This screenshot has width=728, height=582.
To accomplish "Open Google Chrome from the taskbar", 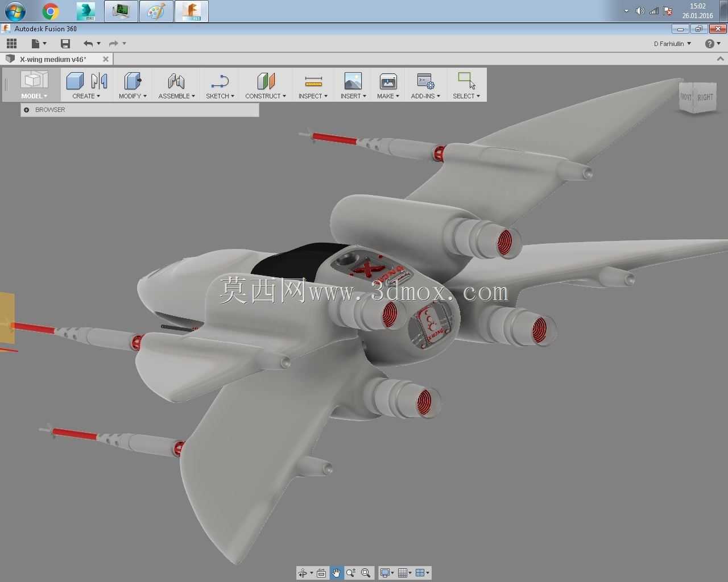I will (x=51, y=11).
